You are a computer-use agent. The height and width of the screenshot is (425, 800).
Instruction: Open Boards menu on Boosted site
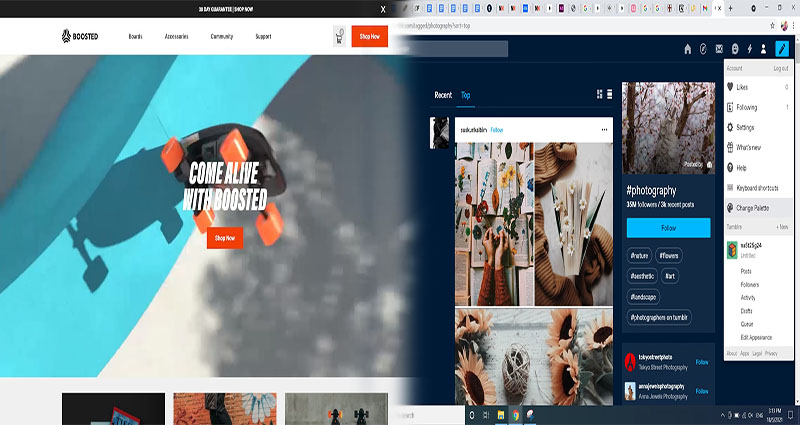coord(135,37)
